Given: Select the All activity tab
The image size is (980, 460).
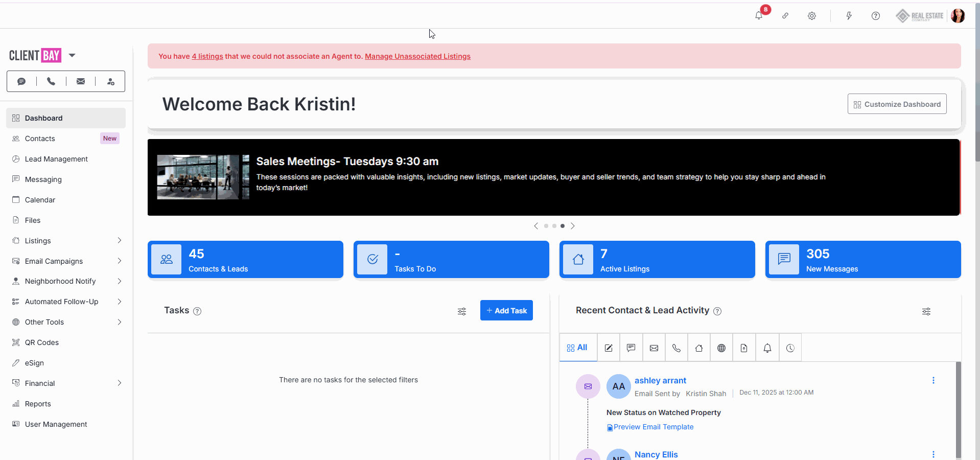Looking at the screenshot, I should [577, 348].
